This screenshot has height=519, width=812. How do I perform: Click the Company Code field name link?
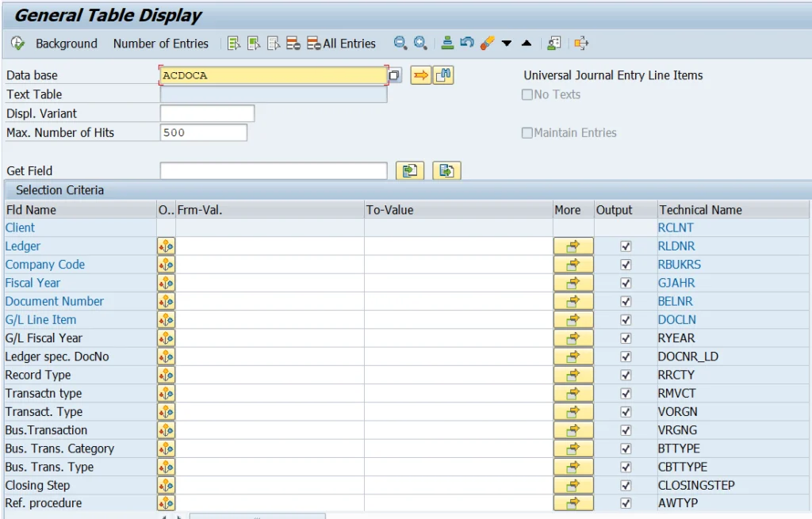(45, 265)
